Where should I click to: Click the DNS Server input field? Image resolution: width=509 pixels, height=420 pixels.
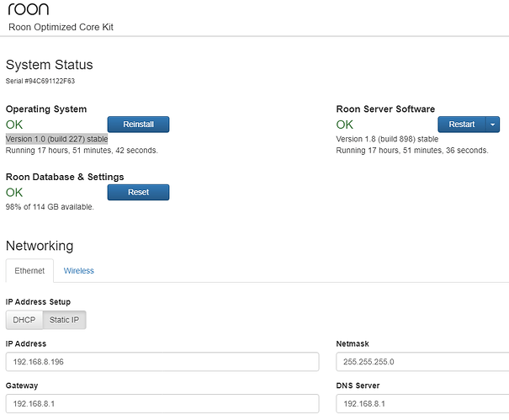click(422, 403)
